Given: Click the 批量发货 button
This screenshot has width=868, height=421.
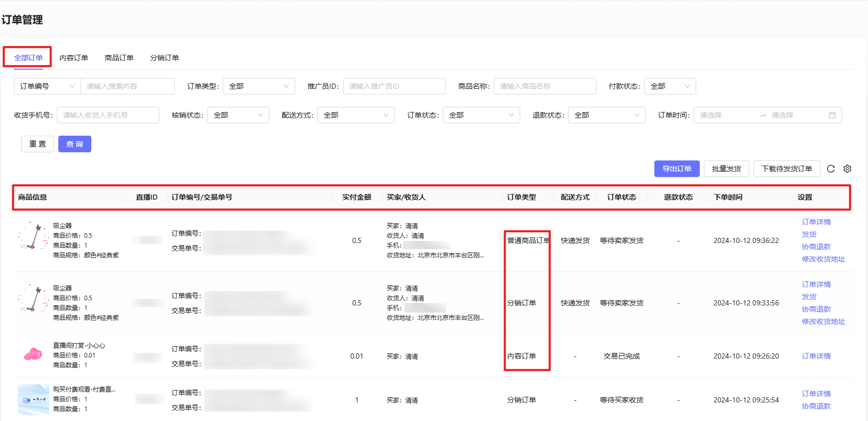Looking at the screenshot, I should point(726,169).
